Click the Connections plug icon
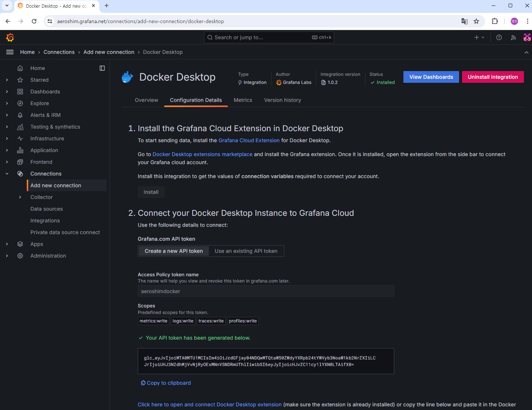Viewport: 532px width, 410px height. (x=20, y=174)
